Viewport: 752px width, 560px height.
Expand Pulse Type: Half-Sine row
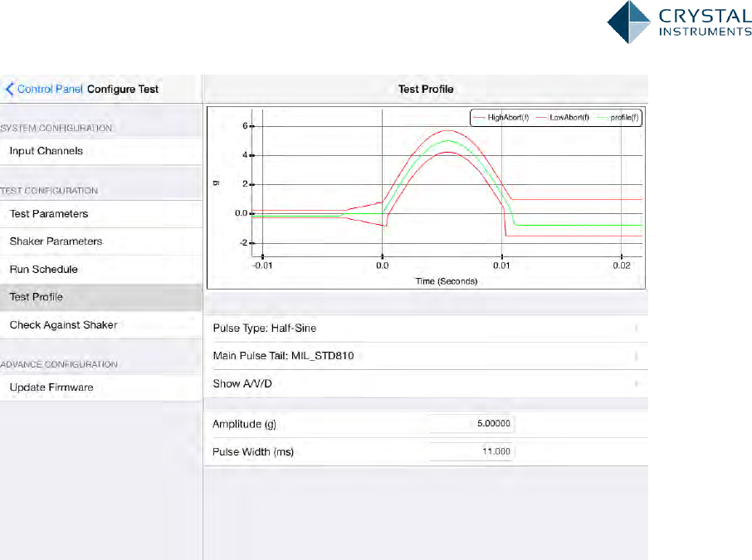426,329
